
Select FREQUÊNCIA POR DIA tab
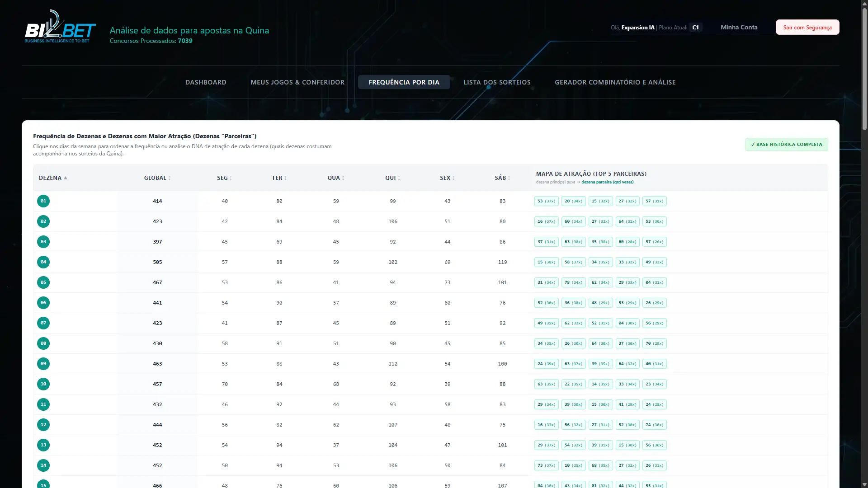coord(404,82)
